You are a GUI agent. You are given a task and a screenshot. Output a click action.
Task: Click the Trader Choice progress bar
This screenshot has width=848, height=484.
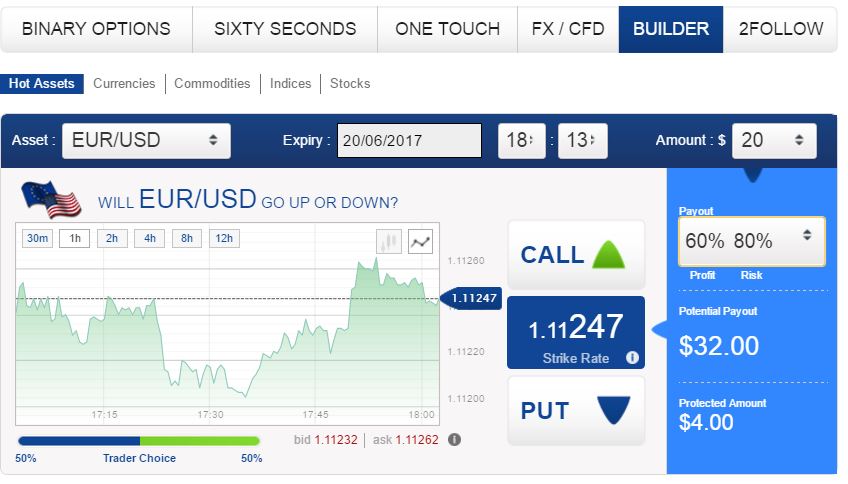(x=139, y=441)
